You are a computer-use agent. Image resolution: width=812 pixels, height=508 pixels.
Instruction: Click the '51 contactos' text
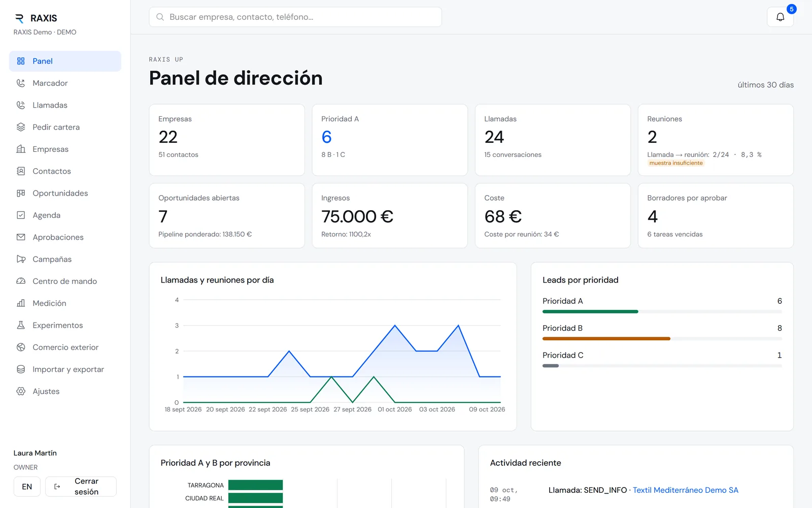(x=178, y=154)
